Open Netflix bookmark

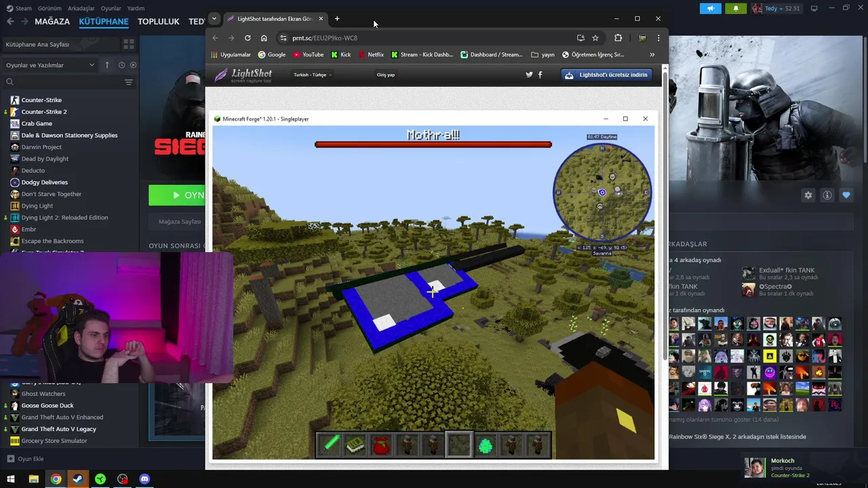[371, 54]
